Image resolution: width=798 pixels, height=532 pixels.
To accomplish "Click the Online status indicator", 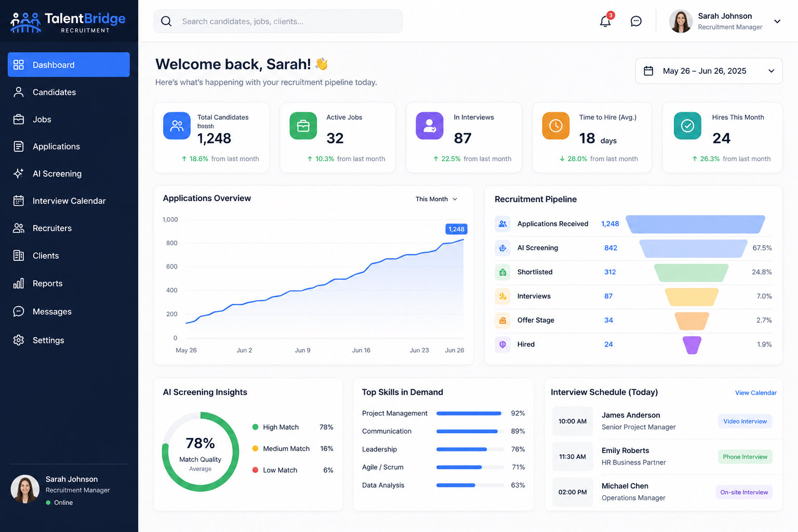I will [x=59, y=502].
